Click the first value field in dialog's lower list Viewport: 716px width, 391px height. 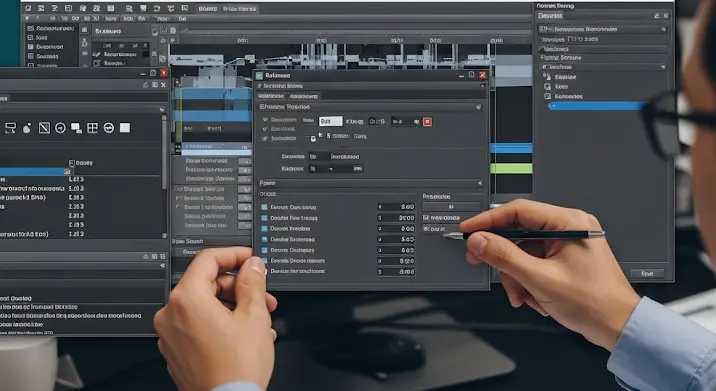coord(396,206)
